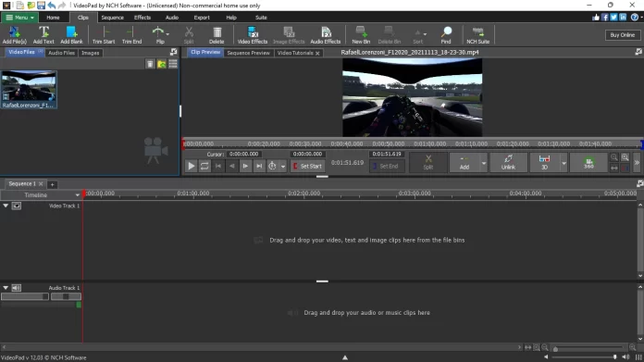Image resolution: width=644 pixels, height=362 pixels.
Task: Select the Trim Start tool
Action: 104,35
